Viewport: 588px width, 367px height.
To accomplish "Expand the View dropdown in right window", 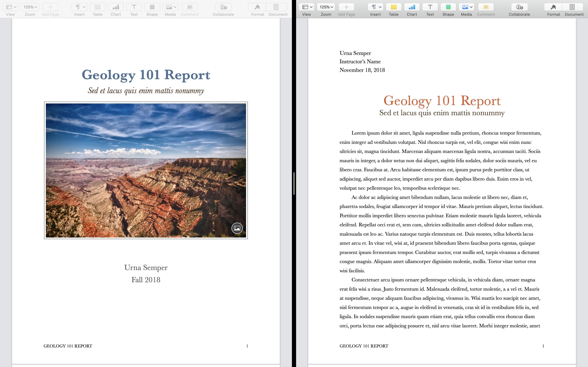I will click(x=307, y=7).
